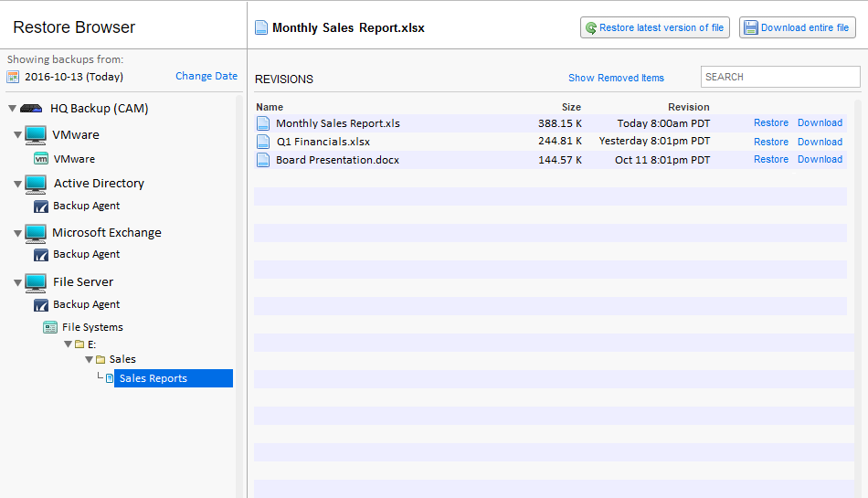868x498 pixels.
Task: Select the File Server tree label
Action: (x=83, y=281)
